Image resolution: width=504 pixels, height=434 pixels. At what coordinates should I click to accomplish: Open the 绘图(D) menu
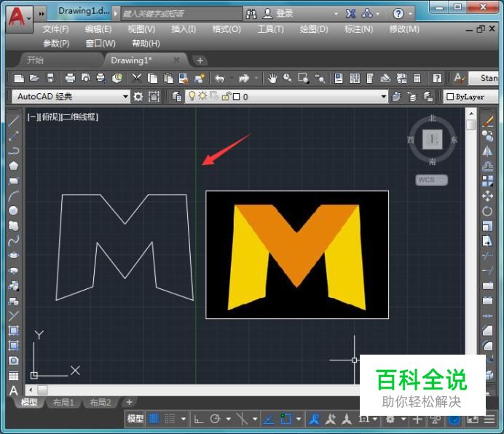click(x=314, y=29)
